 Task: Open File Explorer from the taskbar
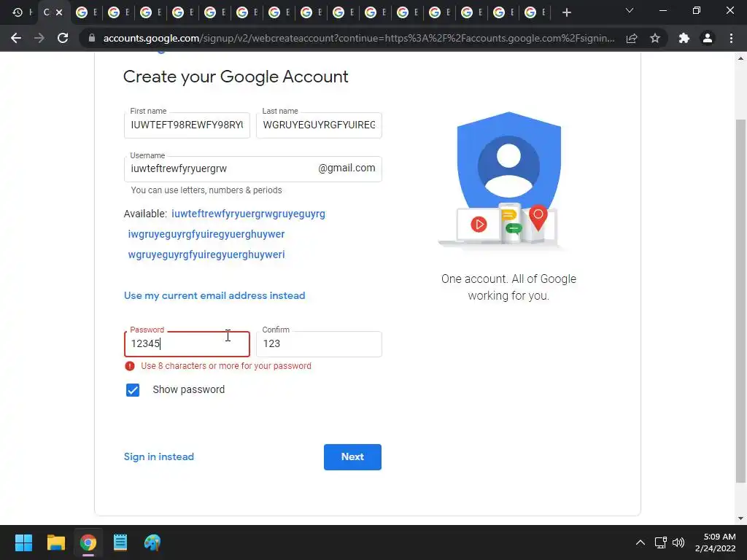[55, 542]
